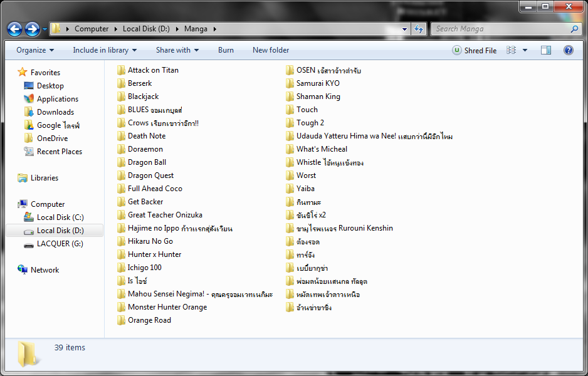Viewport: 588px width, 376px height.
Task: Select the Dragon Quest folder
Action: pos(145,175)
